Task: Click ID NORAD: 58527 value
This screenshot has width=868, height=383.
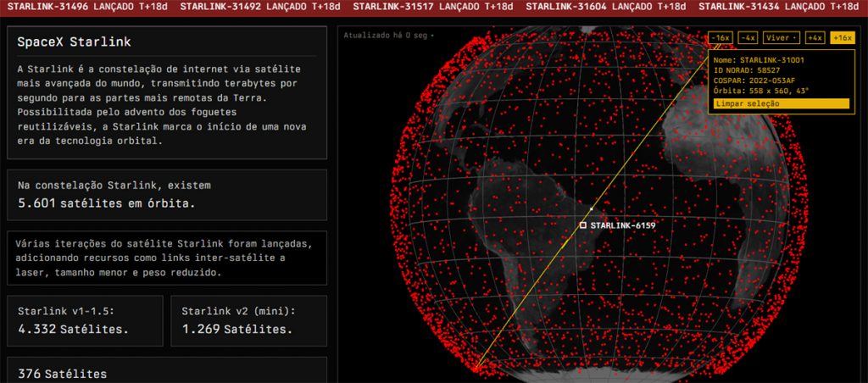Action: point(747,70)
